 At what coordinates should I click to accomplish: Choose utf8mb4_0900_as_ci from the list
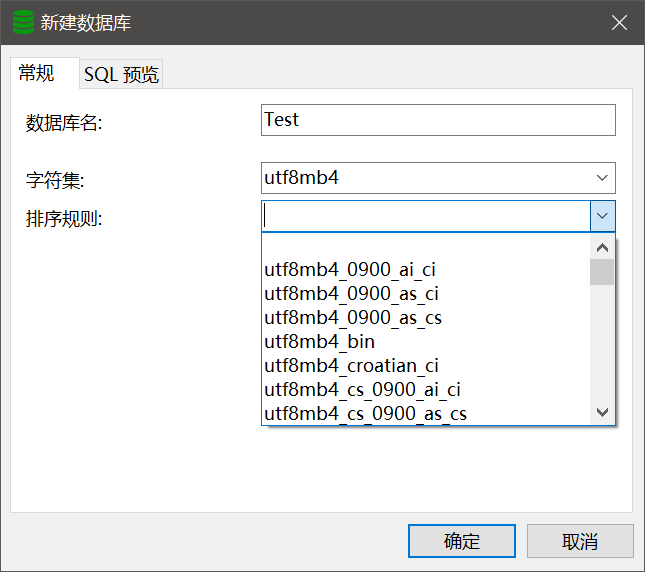point(426,294)
